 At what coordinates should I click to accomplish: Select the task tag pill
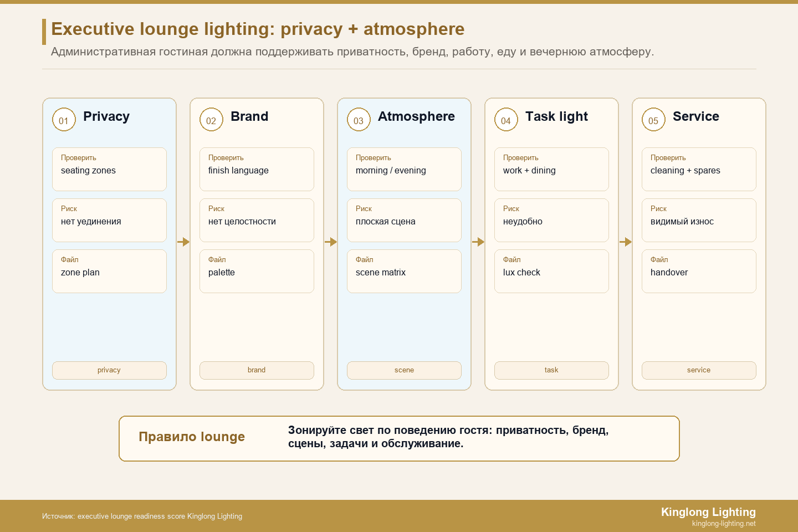point(551,370)
